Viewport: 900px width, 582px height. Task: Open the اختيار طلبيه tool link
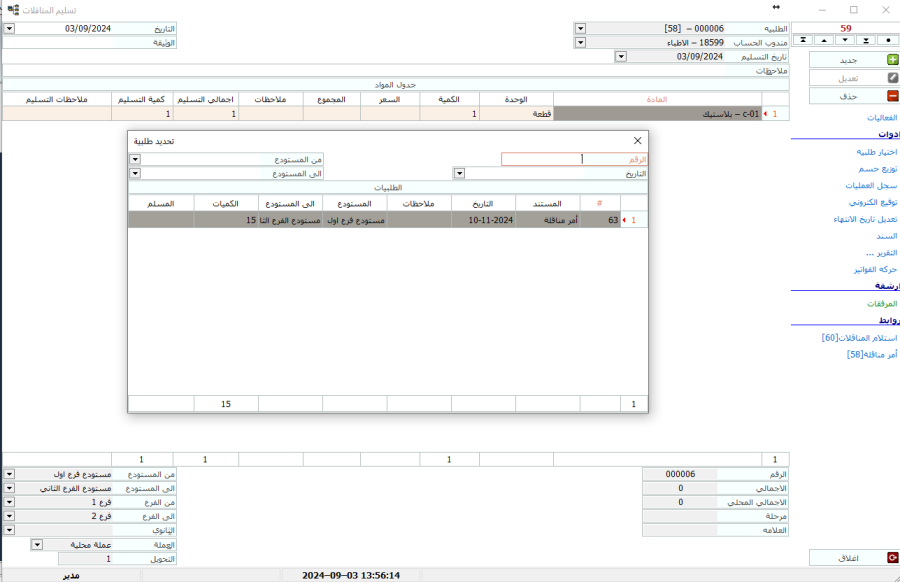click(x=876, y=152)
